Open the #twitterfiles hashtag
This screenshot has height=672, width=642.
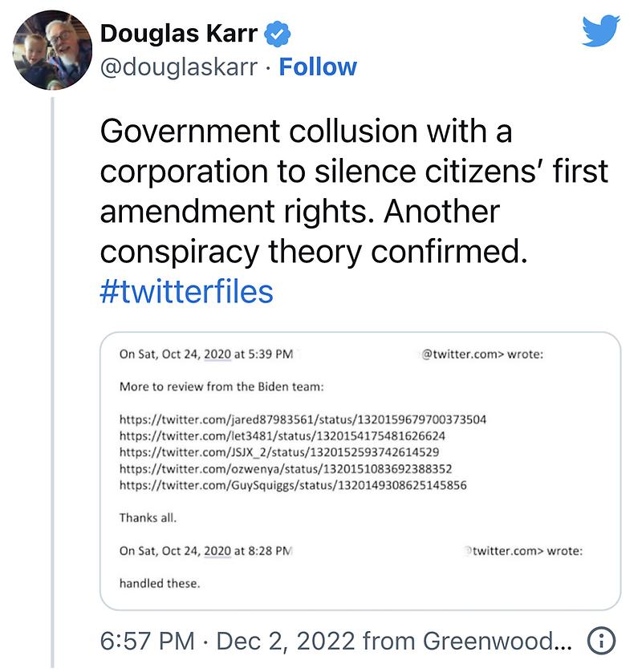coord(186,291)
